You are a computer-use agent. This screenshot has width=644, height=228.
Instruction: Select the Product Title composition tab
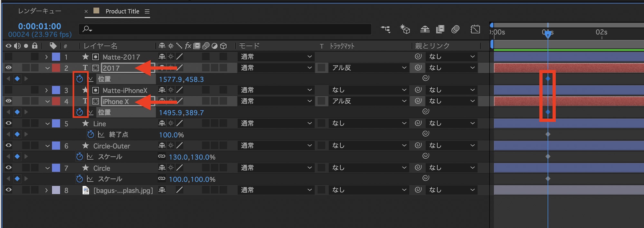click(122, 11)
